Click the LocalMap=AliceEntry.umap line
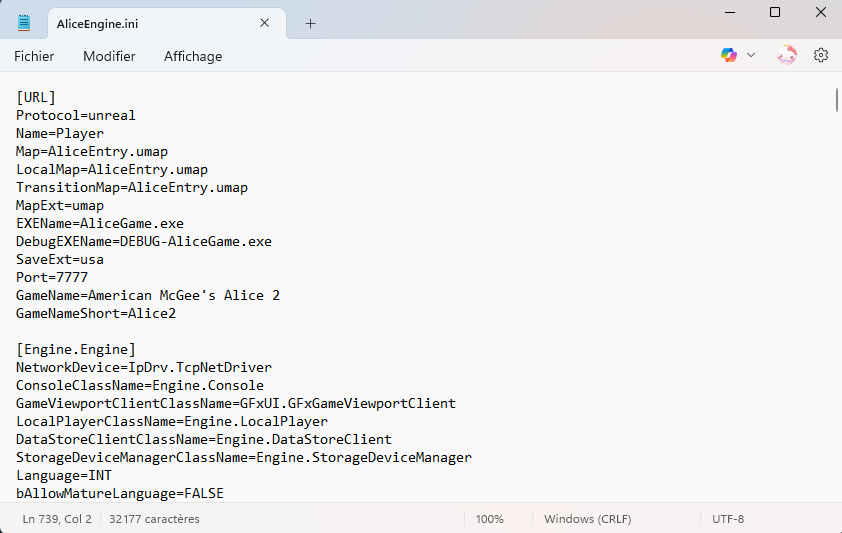 pos(112,170)
